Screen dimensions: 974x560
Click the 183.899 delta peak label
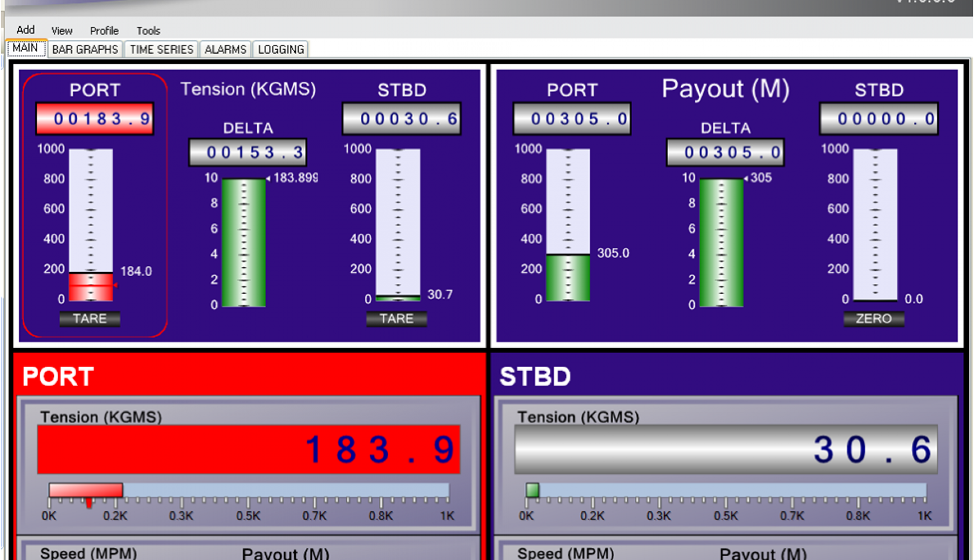(295, 178)
